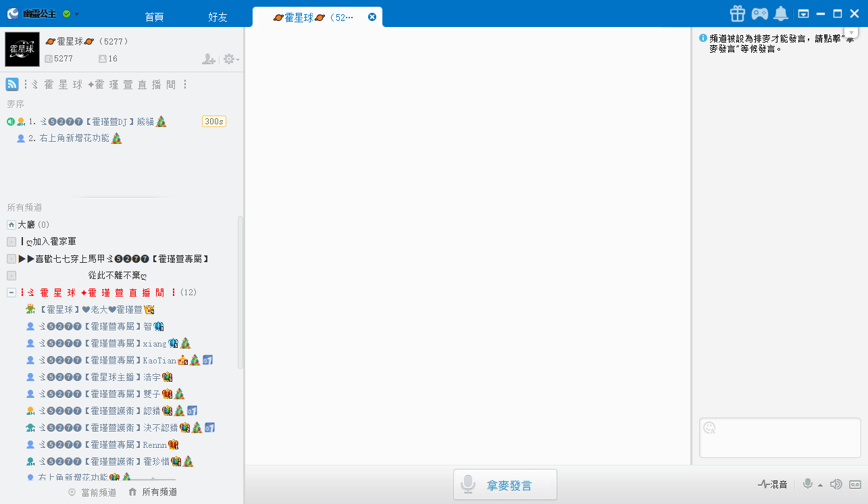This screenshot has width=868, height=504.
Task: Open the gift icon in the title bar
Action: (737, 13)
